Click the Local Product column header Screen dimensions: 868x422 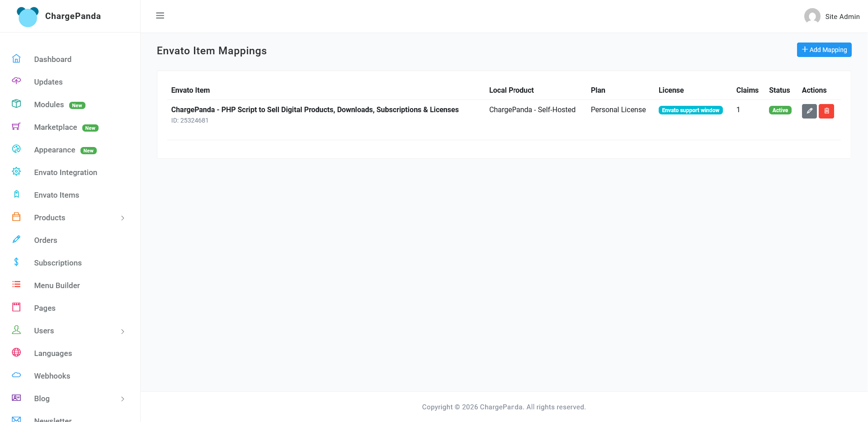click(x=511, y=90)
